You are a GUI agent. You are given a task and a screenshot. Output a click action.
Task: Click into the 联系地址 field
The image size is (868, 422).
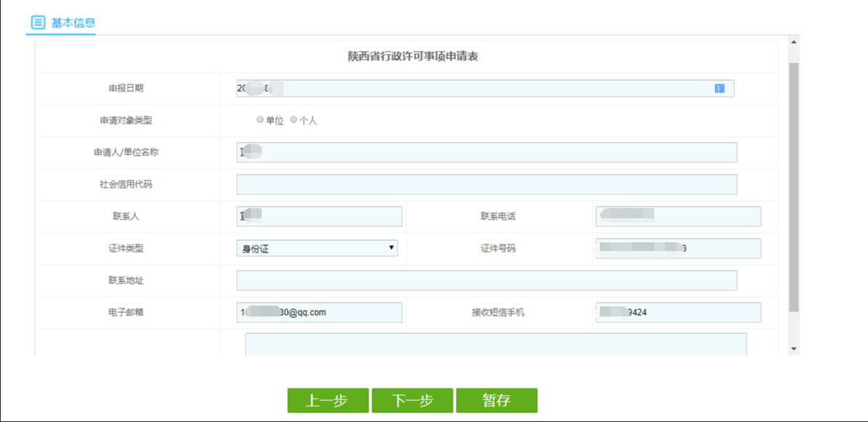point(486,280)
